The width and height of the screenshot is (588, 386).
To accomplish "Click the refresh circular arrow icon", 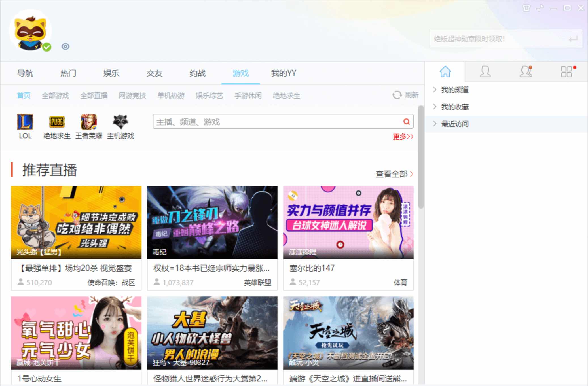I will click(397, 95).
